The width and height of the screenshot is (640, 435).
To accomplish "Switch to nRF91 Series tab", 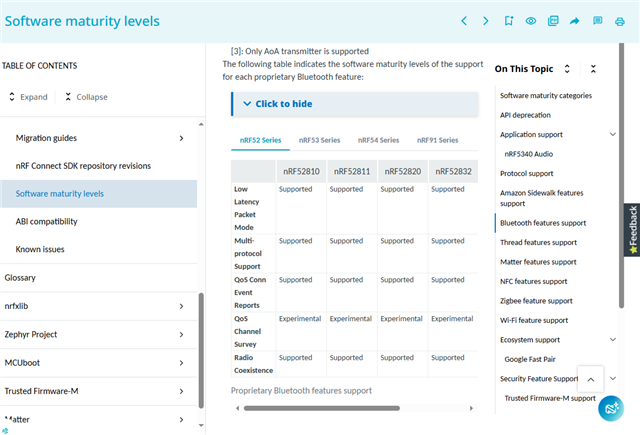I will tap(437, 140).
